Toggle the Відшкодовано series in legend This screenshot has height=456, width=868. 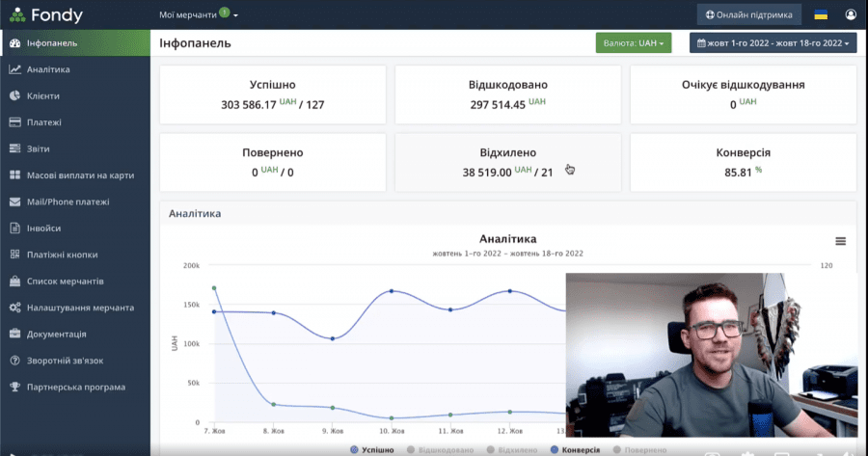click(x=440, y=450)
